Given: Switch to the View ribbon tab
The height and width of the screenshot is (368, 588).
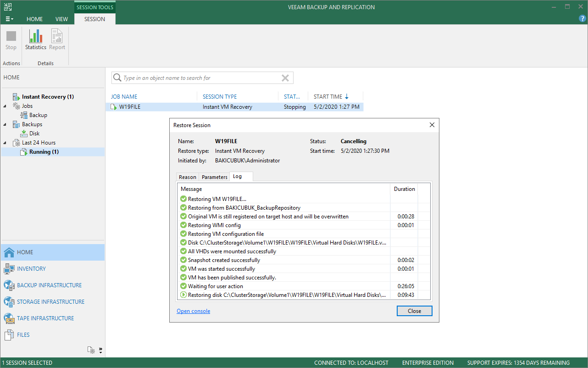Looking at the screenshot, I should coord(61,19).
